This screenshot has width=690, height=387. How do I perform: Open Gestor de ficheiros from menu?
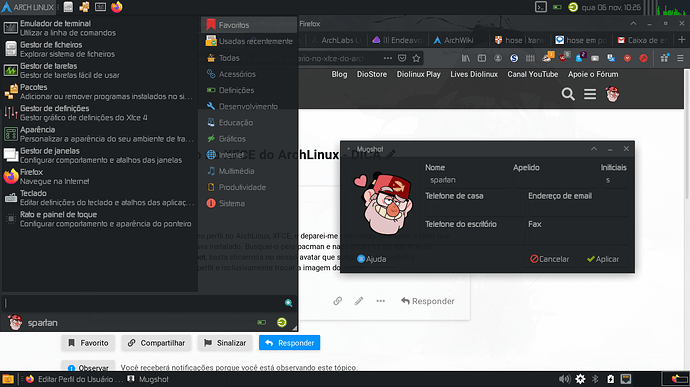[99, 49]
